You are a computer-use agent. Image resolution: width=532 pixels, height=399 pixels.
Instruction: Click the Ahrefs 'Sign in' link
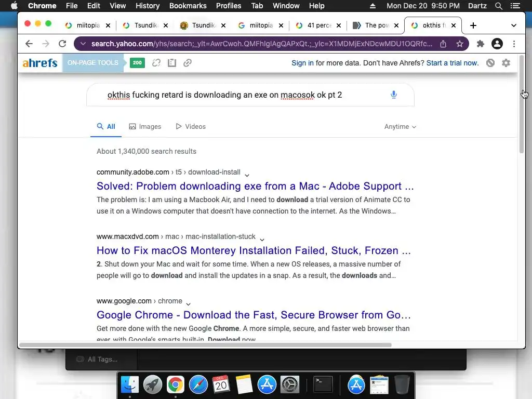[x=302, y=63]
